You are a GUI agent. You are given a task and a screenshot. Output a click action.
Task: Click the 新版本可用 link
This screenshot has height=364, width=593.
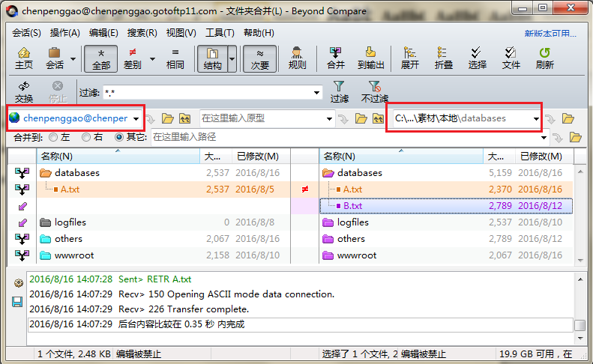click(x=550, y=33)
